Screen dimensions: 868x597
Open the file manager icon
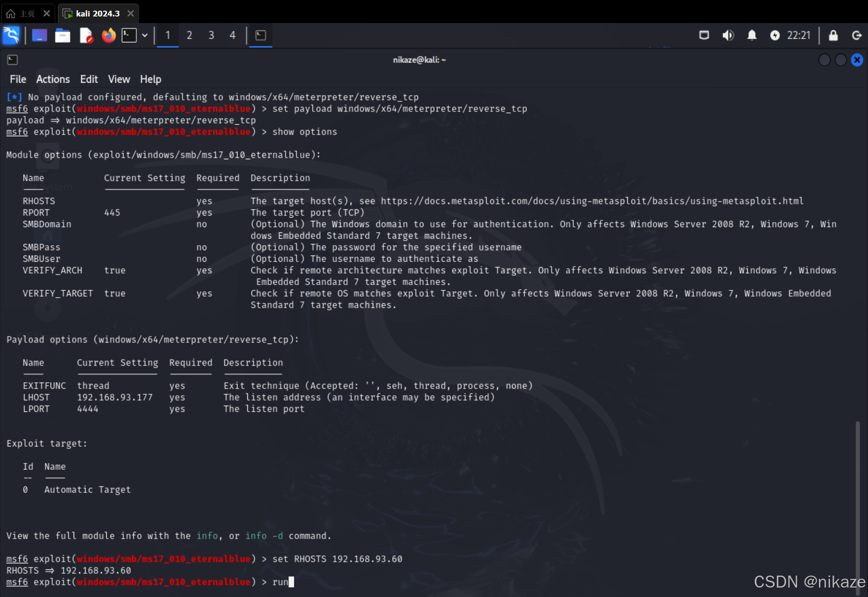coord(63,35)
